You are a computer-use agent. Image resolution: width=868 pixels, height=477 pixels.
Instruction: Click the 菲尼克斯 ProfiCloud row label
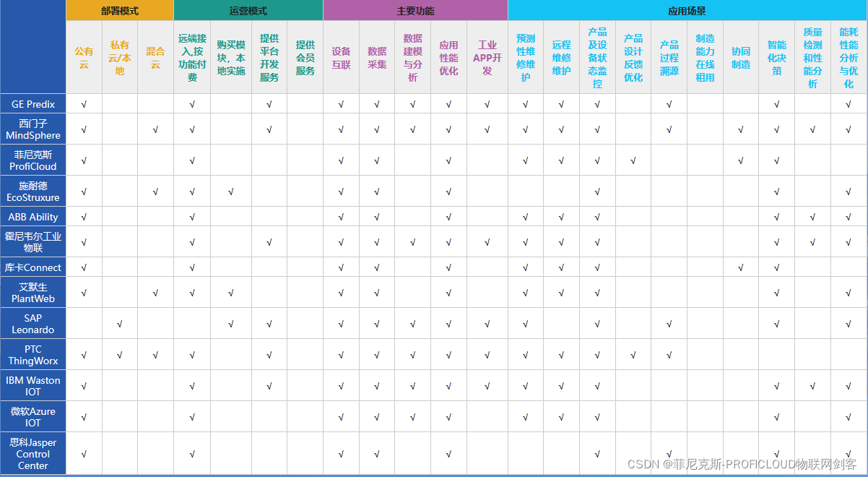(x=33, y=160)
